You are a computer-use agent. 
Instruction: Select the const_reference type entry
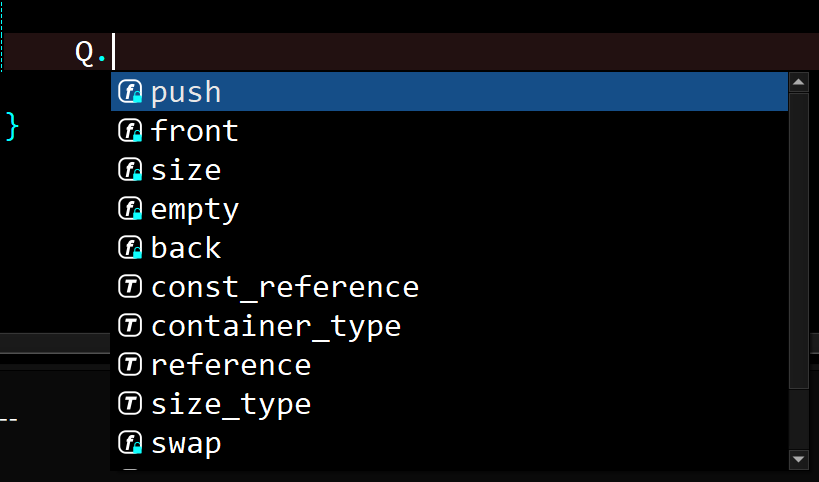(449, 287)
